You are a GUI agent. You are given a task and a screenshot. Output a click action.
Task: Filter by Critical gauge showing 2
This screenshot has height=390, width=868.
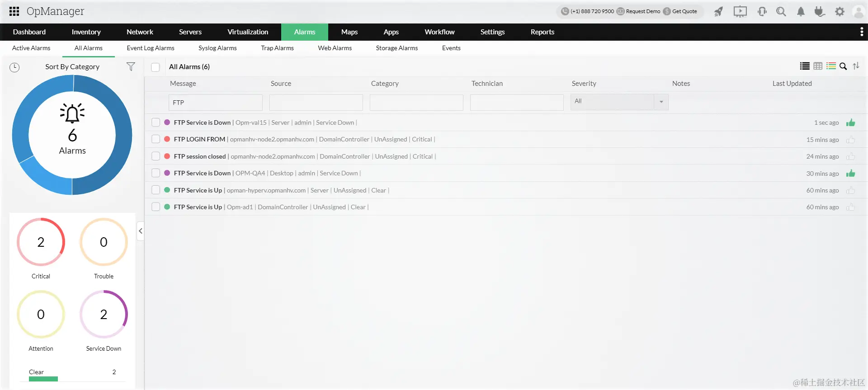coord(41,242)
